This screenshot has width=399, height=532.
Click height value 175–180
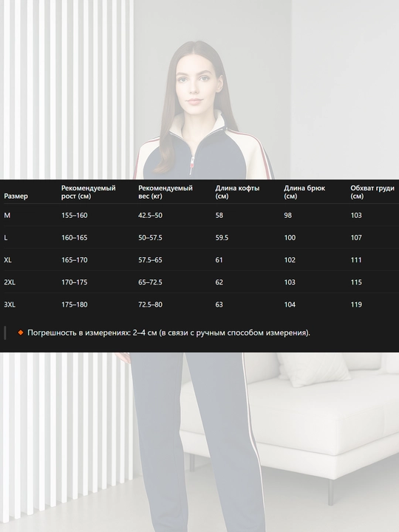(x=75, y=304)
